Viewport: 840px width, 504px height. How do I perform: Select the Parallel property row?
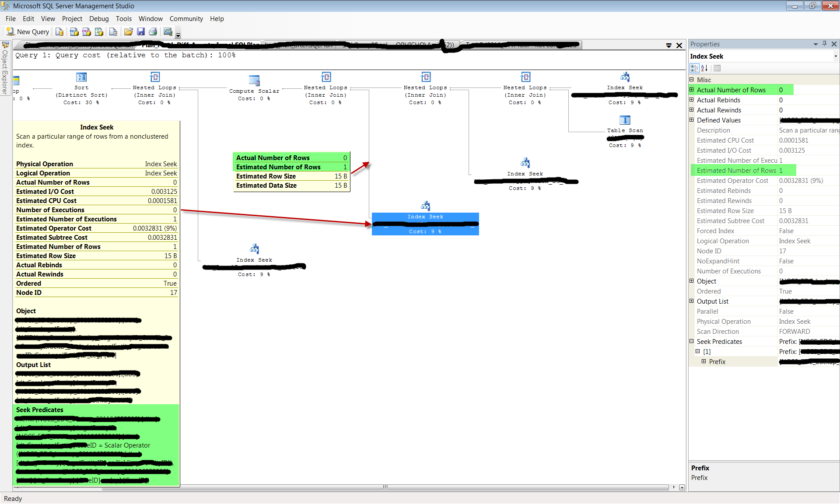765,311
